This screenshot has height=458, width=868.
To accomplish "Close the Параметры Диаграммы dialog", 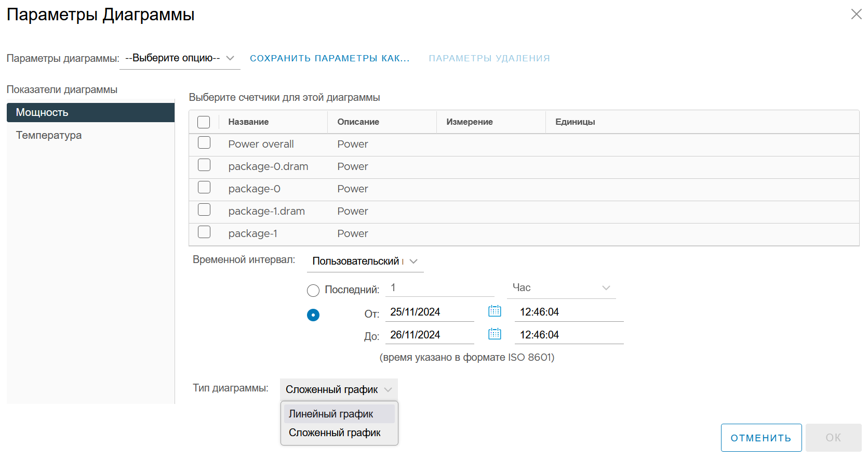I will [857, 14].
